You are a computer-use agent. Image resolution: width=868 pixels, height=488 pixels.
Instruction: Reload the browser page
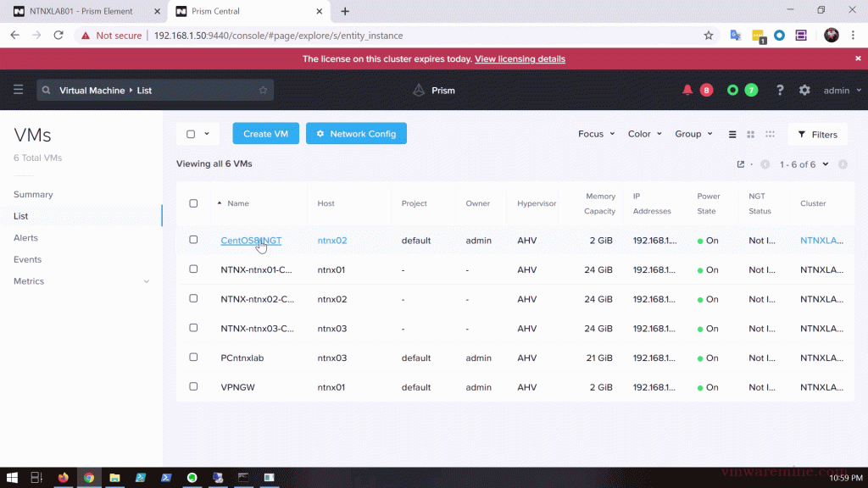pyautogui.click(x=58, y=36)
